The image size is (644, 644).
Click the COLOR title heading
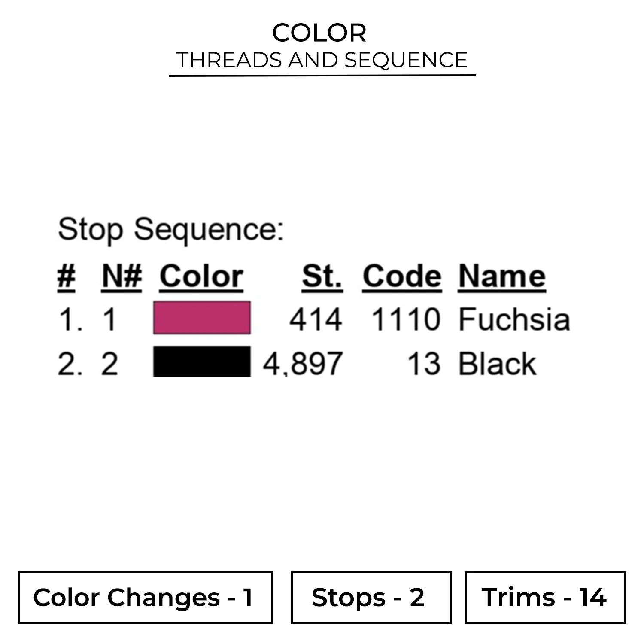[x=319, y=33]
